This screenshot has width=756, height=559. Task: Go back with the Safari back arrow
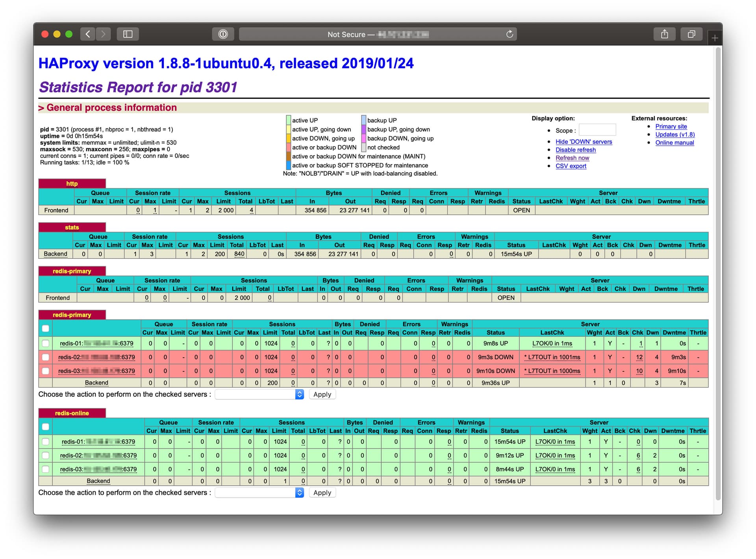[x=88, y=34]
